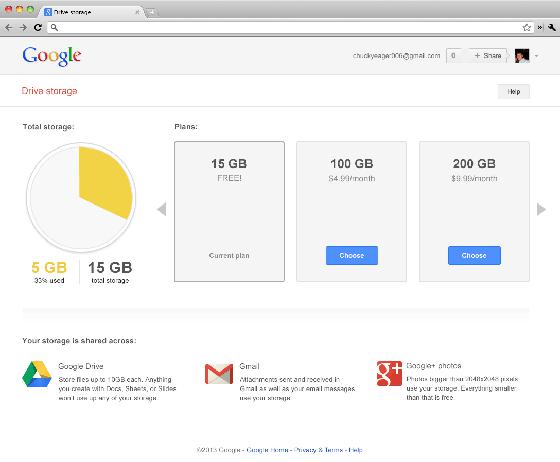Screen dimensions: 560x462
Task: Reload the page with refresh icon
Action: pyautogui.click(x=38, y=27)
